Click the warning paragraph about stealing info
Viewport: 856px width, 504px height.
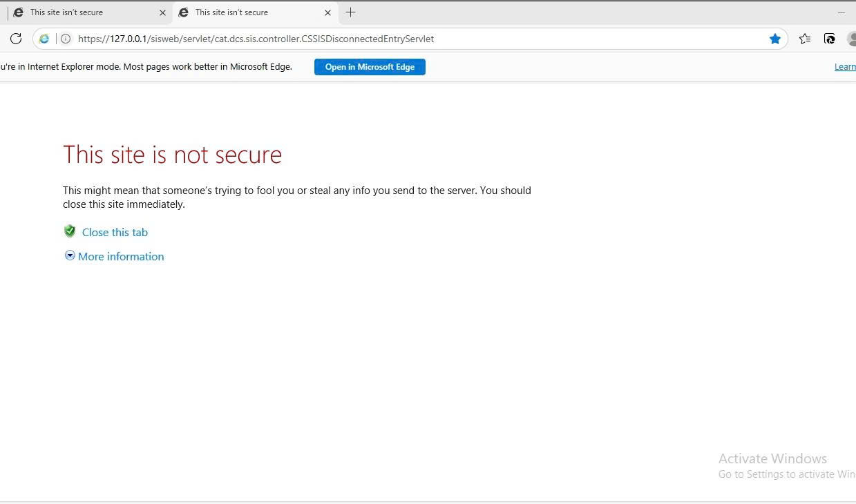coord(297,197)
